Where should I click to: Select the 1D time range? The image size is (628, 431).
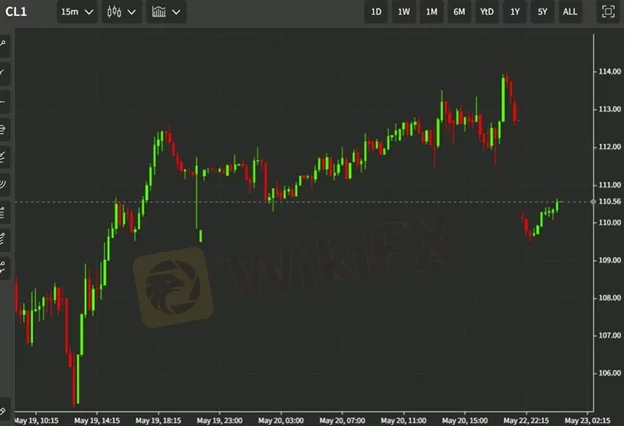pyautogui.click(x=376, y=12)
